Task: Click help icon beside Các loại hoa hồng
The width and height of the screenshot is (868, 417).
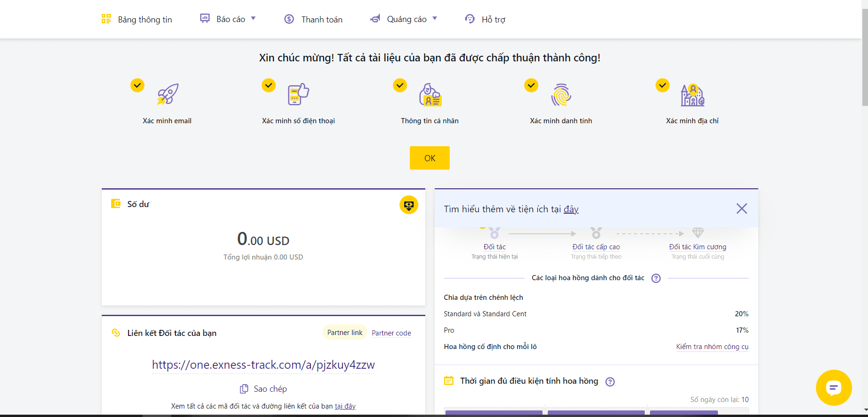Action: pyautogui.click(x=656, y=278)
